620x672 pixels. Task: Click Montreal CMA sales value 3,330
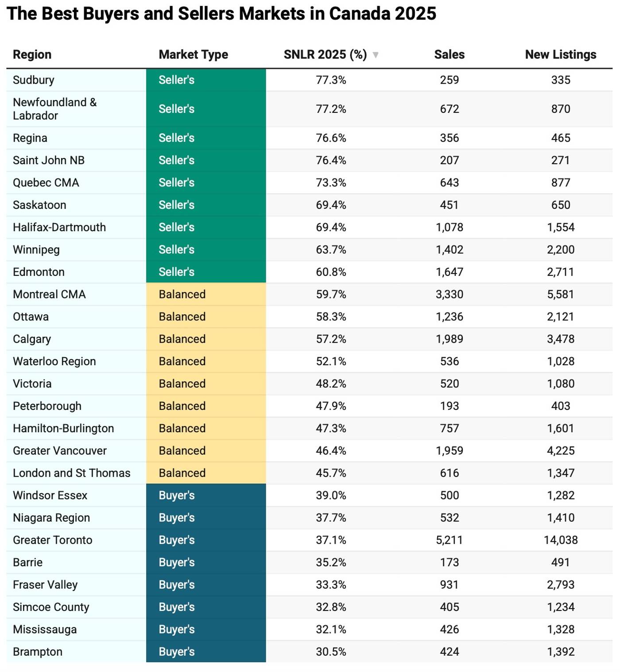pos(449,294)
